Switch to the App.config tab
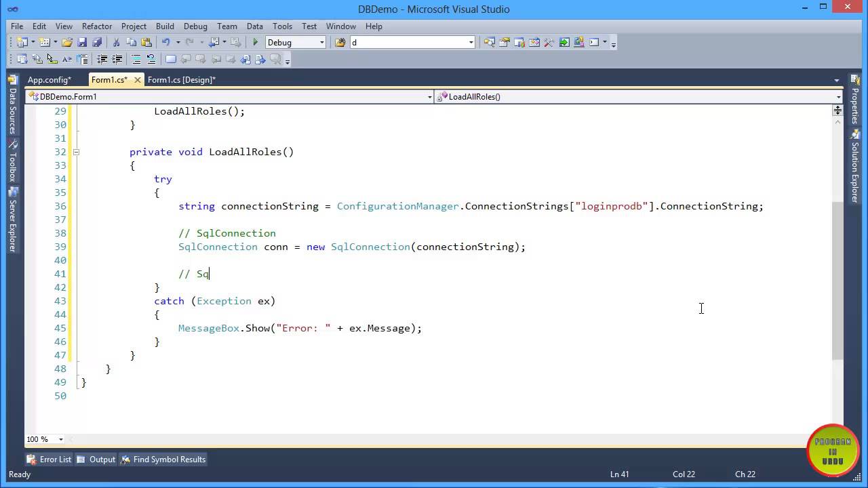Image resolution: width=868 pixels, height=488 pixels. click(50, 80)
